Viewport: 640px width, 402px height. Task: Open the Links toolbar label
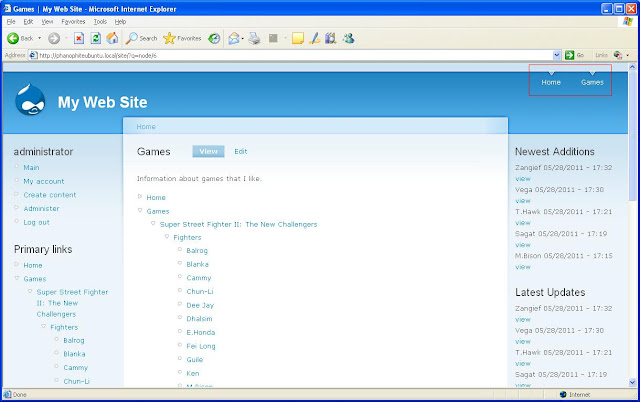tap(601, 55)
